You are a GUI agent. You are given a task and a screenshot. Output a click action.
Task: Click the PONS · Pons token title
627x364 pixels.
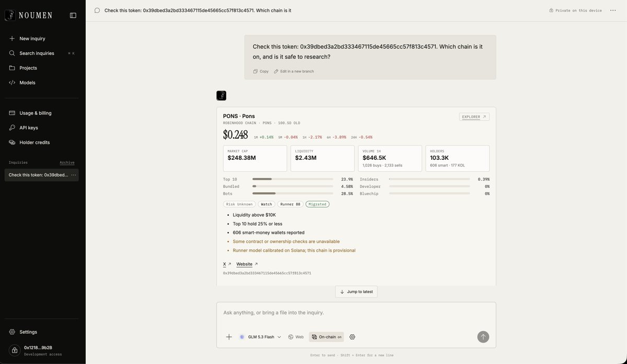(x=239, y=116)
